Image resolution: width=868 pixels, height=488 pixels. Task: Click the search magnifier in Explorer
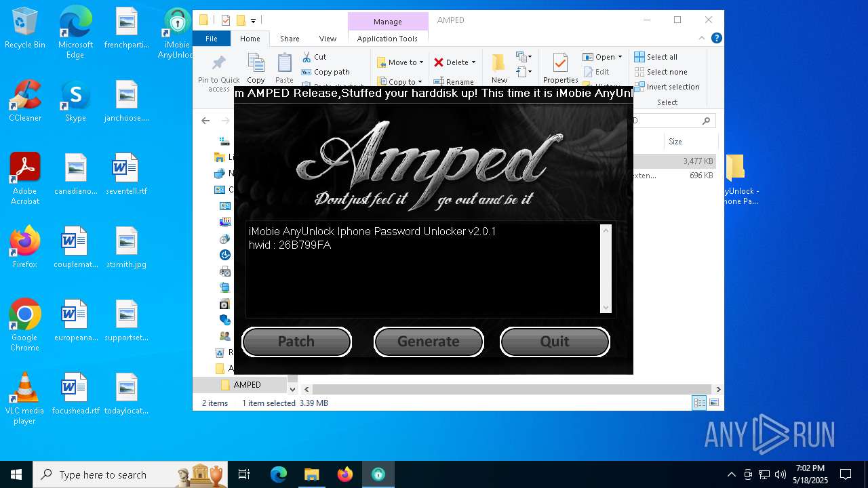tap(706, 121)
